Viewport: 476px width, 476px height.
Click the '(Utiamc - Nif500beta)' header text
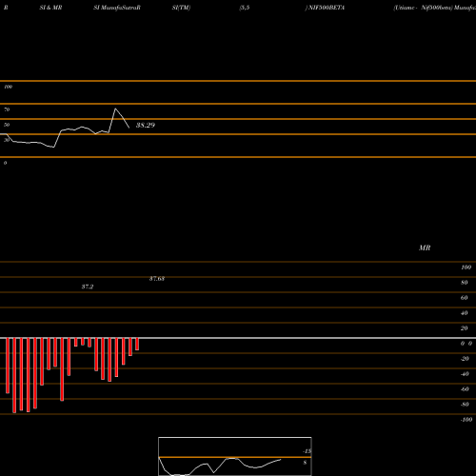pyautogui.click(x=423, y=8)
